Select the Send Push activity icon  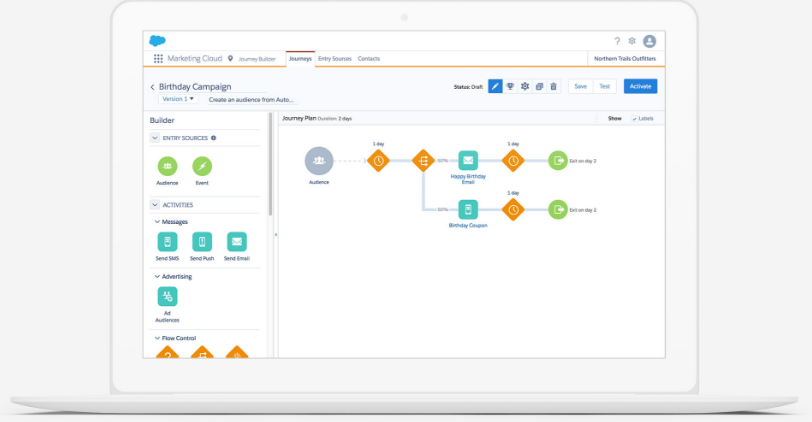pyautogui.click(x=202, y=242)
